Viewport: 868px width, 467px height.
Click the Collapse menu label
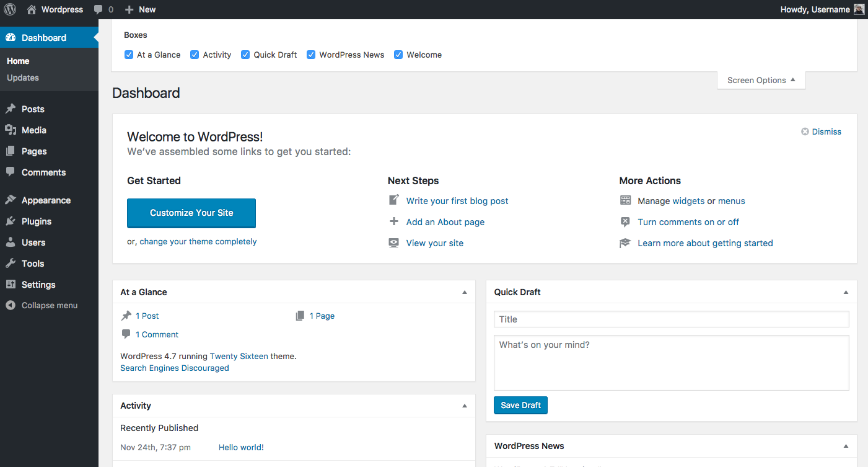pos(50,305)
